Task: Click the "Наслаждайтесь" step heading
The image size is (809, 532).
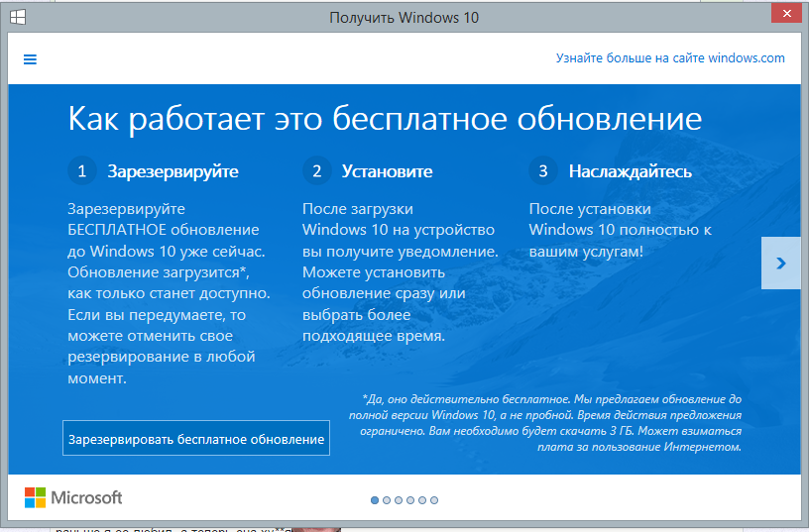Action: click(x=630, y=171)
